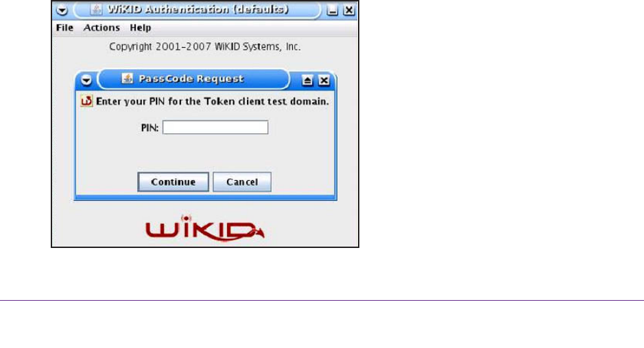Open the Help menu
This screenshot has width=644, height=348.
[x=141, y=27]
